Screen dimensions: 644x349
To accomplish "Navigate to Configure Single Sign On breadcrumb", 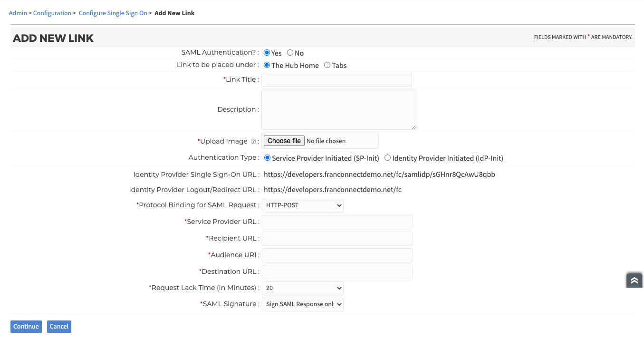I will coord(113,13).
